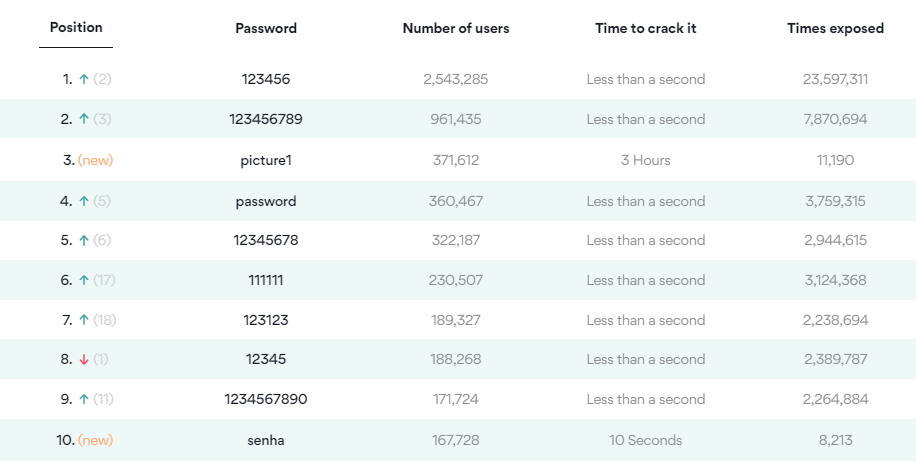This screenshot has width=916, height=463.
Task: Click the 23,597,311 times exposed value
Action: point(835,79)
